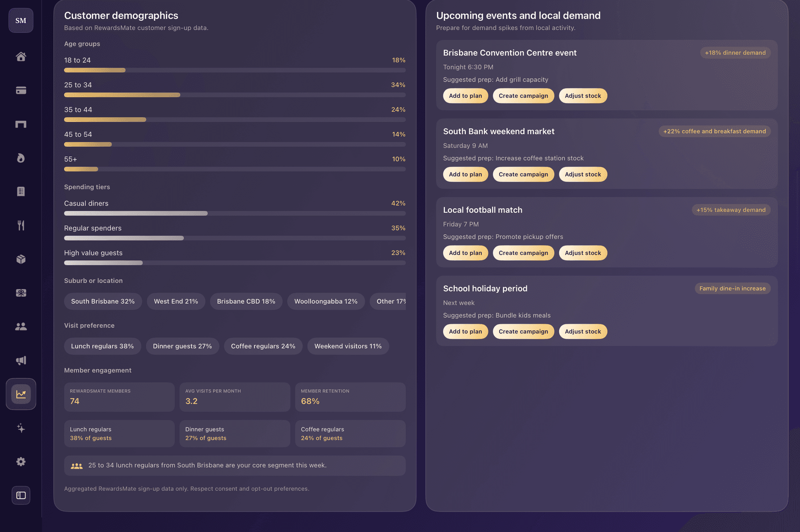
Task: Create campaign for Brisbane Convention Centre event
Action: point(523,96)
